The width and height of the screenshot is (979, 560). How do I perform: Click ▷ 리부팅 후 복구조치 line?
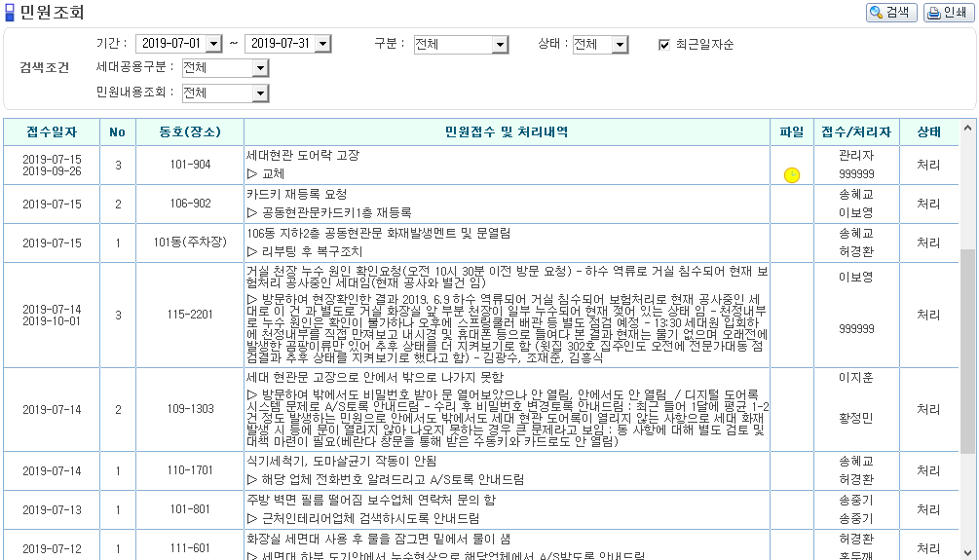pos(304,251)
